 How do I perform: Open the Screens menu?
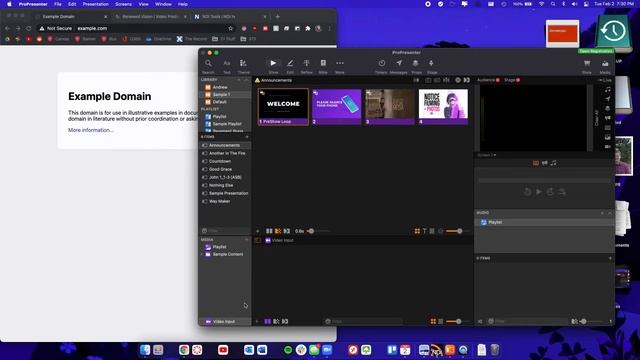point(123,4)
